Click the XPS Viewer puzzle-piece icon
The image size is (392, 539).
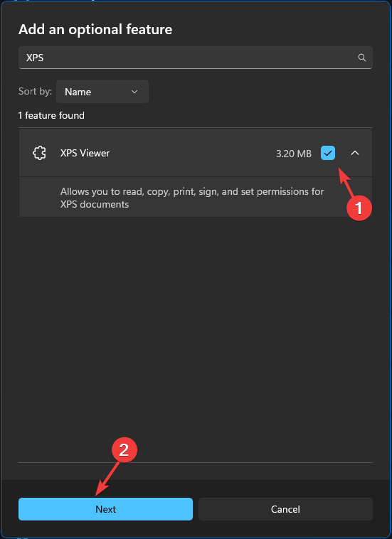(x=39, y=153)
